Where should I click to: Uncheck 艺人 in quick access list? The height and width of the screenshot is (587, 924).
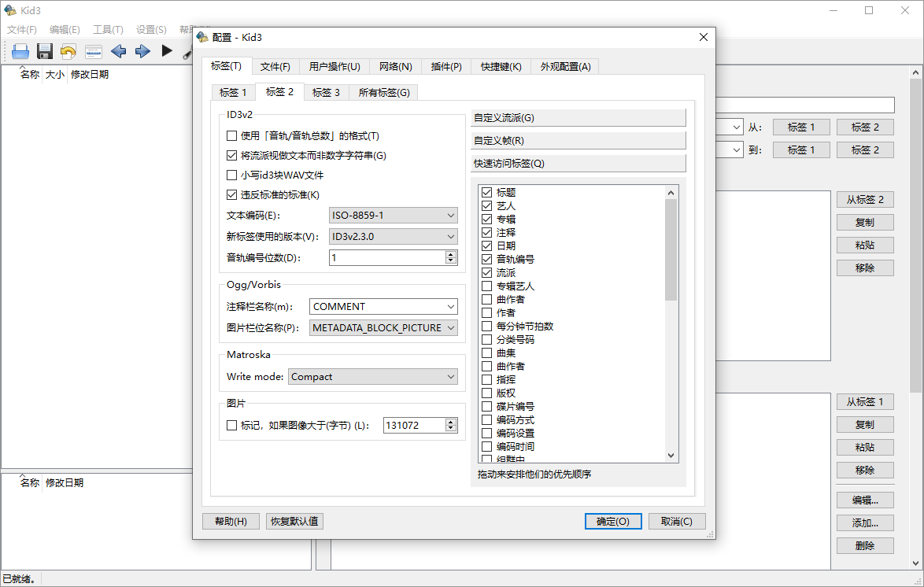(486, 205)
